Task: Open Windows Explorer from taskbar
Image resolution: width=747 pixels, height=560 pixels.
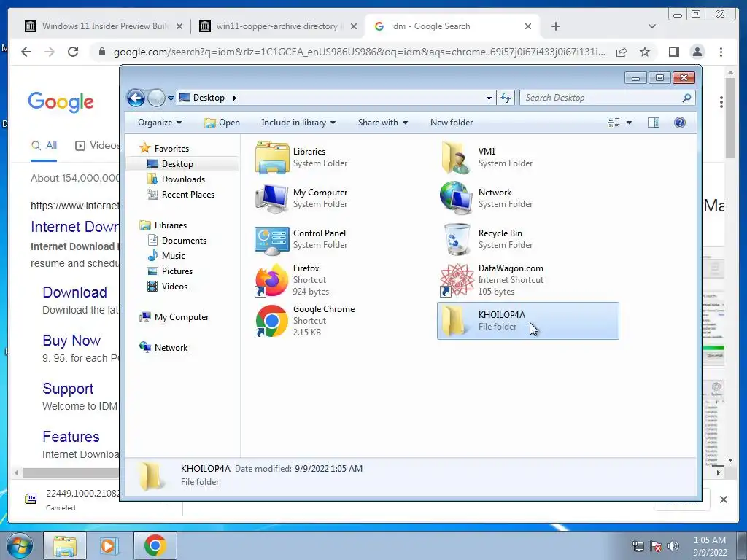Action: pos(65,545)
